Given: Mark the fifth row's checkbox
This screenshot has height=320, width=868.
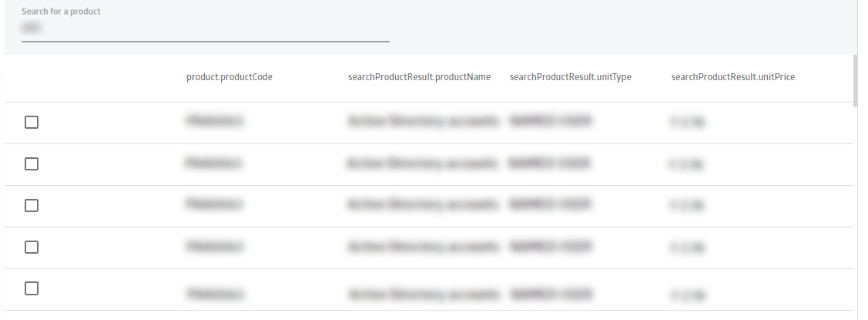Looking at the screenshot, I should coord(32,288).
